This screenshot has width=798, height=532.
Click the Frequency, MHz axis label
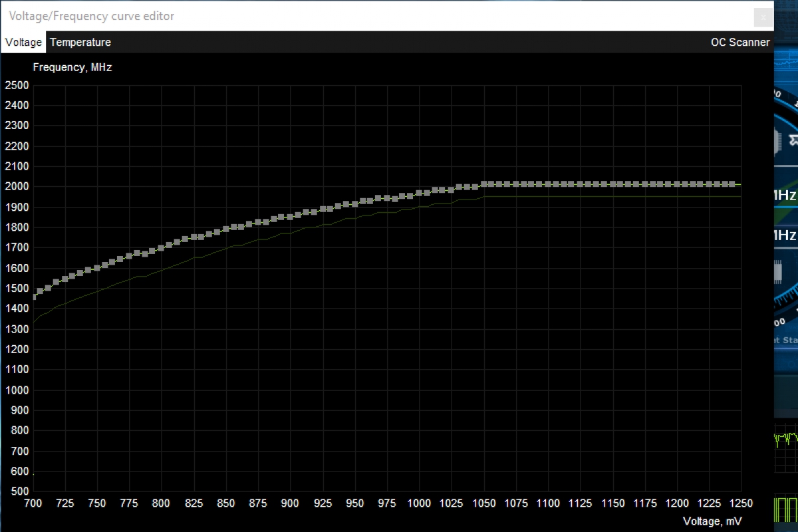click(72, 67)
